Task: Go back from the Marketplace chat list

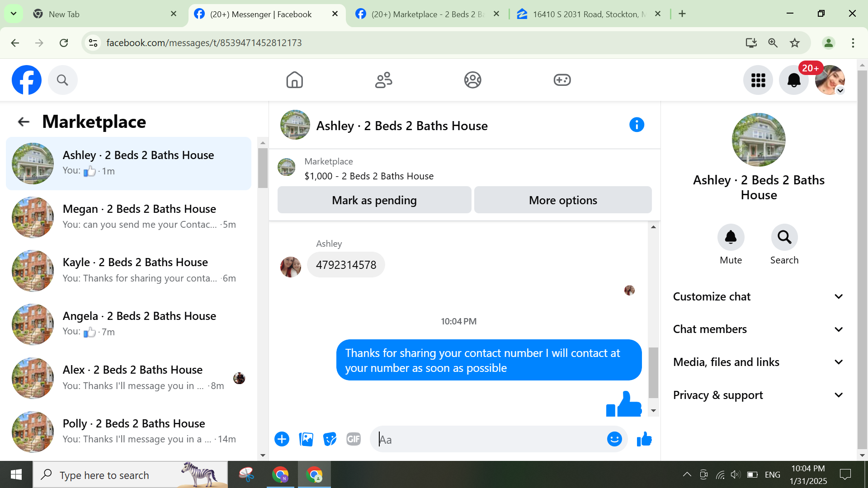Action: click(x=24, y=122)
